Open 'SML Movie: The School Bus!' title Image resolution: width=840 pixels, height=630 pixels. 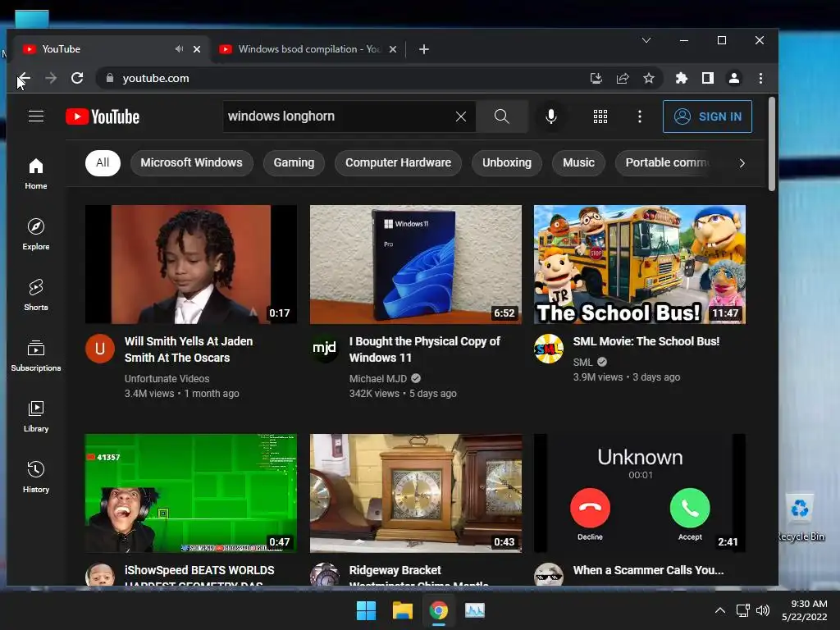[646, 341]
